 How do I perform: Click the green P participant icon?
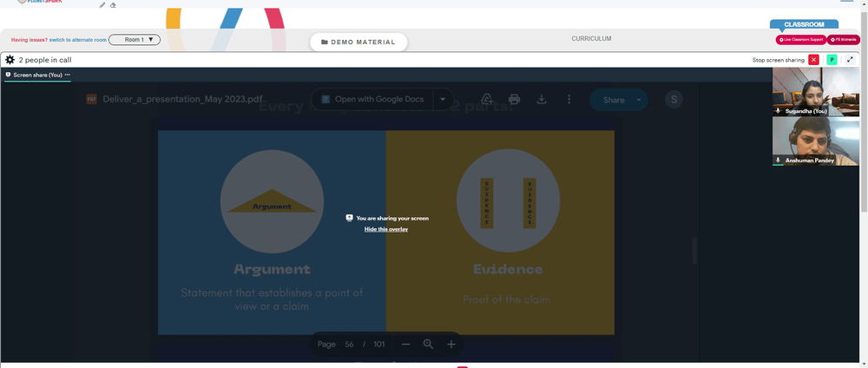point(832,60)
